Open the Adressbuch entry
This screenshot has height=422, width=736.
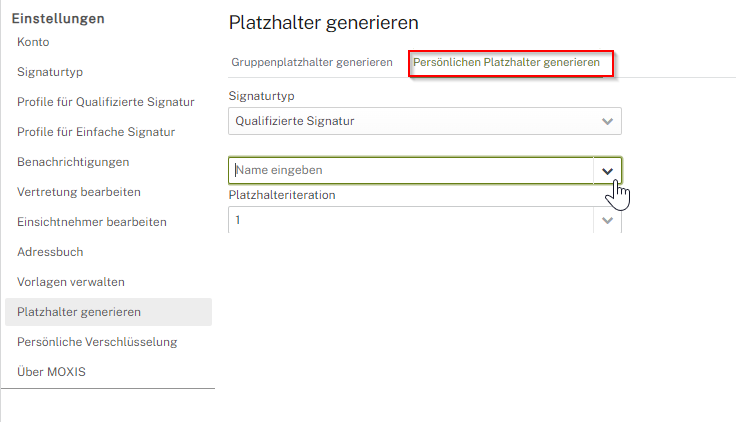tap(50, 252)
